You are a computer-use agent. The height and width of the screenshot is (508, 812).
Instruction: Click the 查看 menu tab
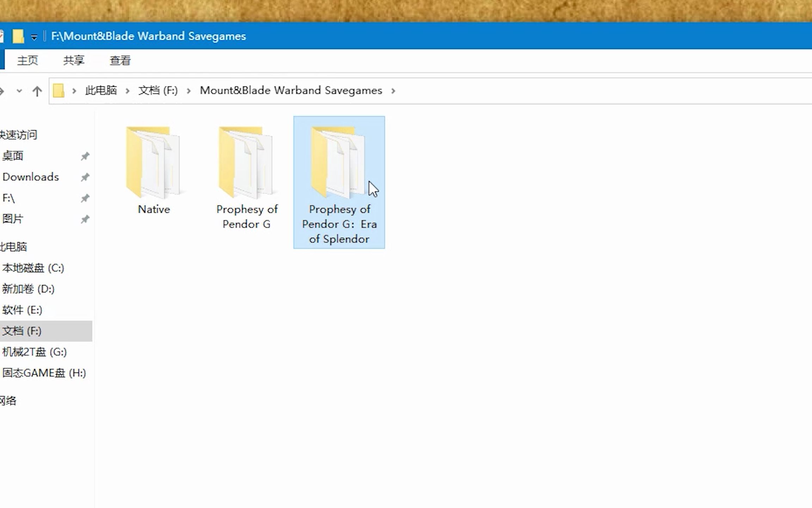[119, 60]
